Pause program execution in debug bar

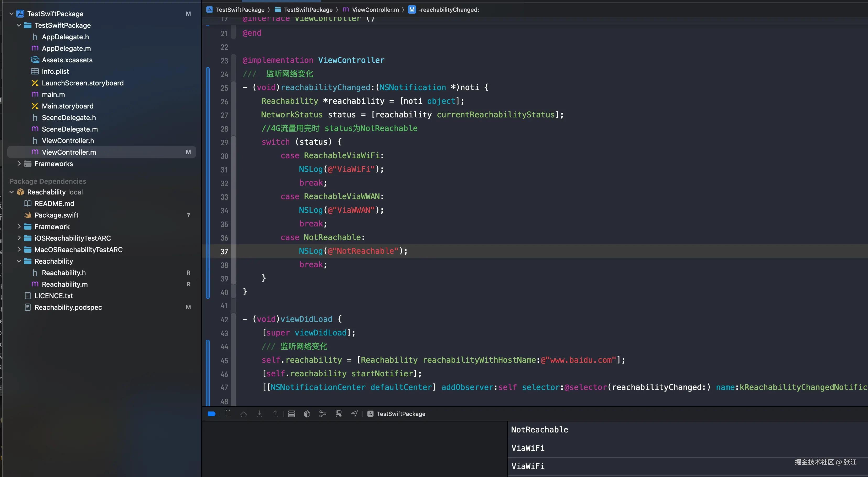point(228,414)
